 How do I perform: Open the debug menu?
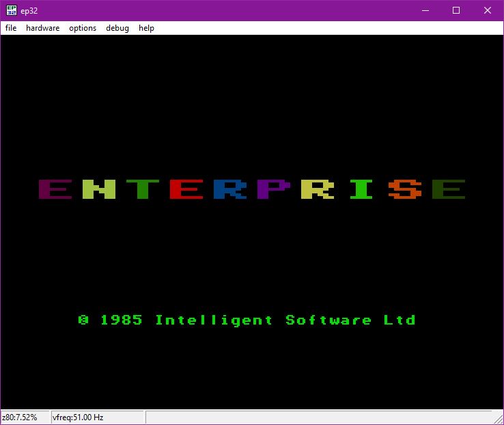[x=117, y=28]
